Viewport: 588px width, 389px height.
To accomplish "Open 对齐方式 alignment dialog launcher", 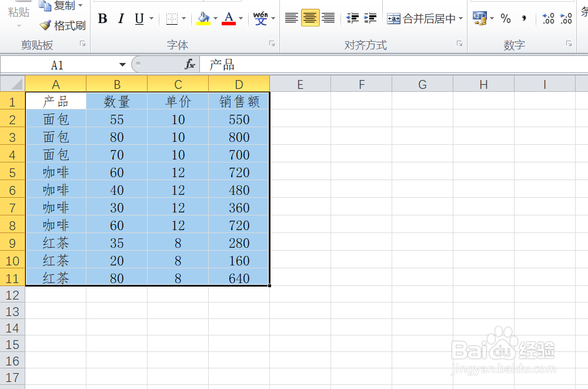I will click(459, 44).
